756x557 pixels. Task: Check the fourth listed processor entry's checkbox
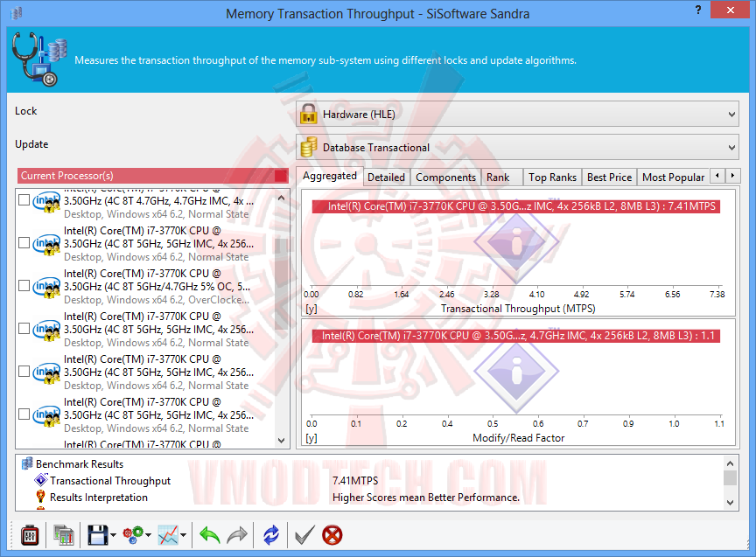point(24,329)
